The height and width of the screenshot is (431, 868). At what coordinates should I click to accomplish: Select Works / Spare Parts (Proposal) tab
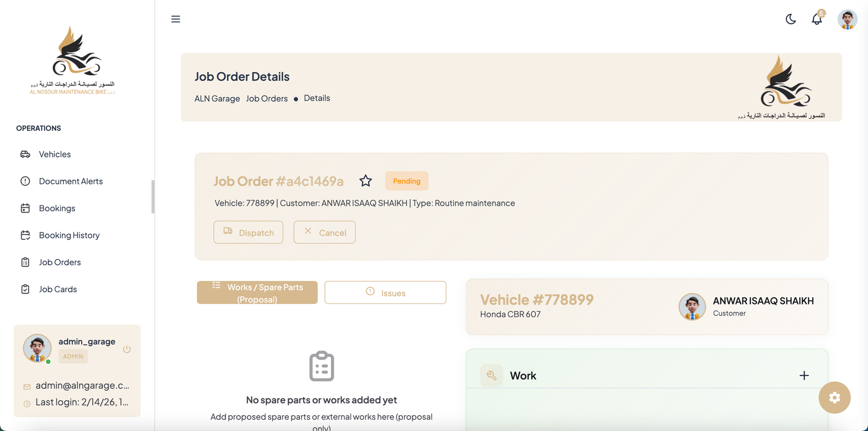(x=257, y=293)
